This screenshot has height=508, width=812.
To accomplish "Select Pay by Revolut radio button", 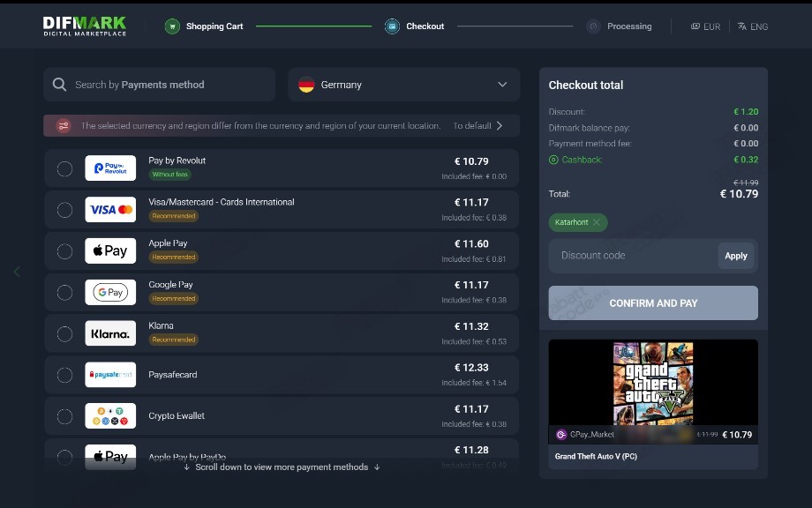I will (x=64, y=168).
